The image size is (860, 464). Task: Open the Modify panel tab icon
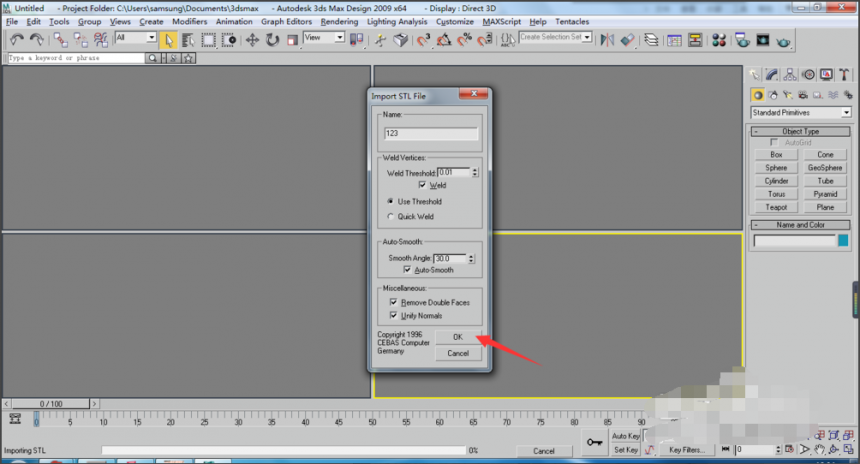[772, 75]
